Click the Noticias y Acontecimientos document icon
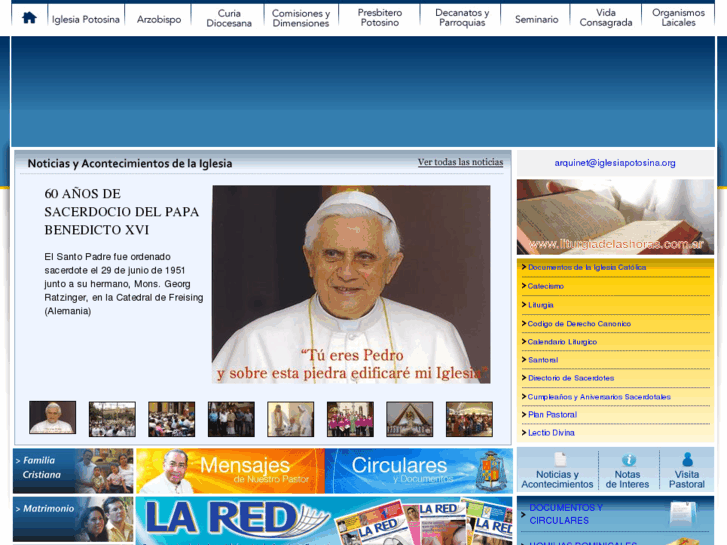This screenshot has width=727, height=545. coord(560,459)
